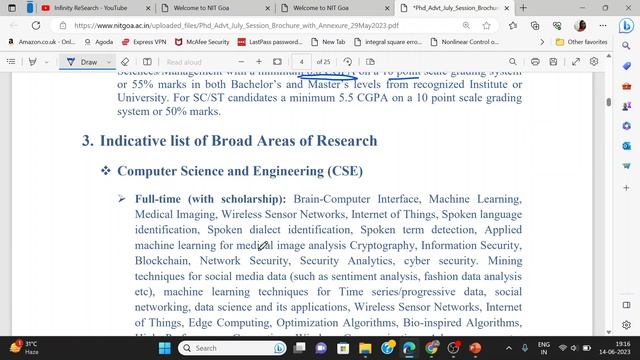
Task: Open Amazon.co.uk bookmark
Action: [x=41, y=42]
